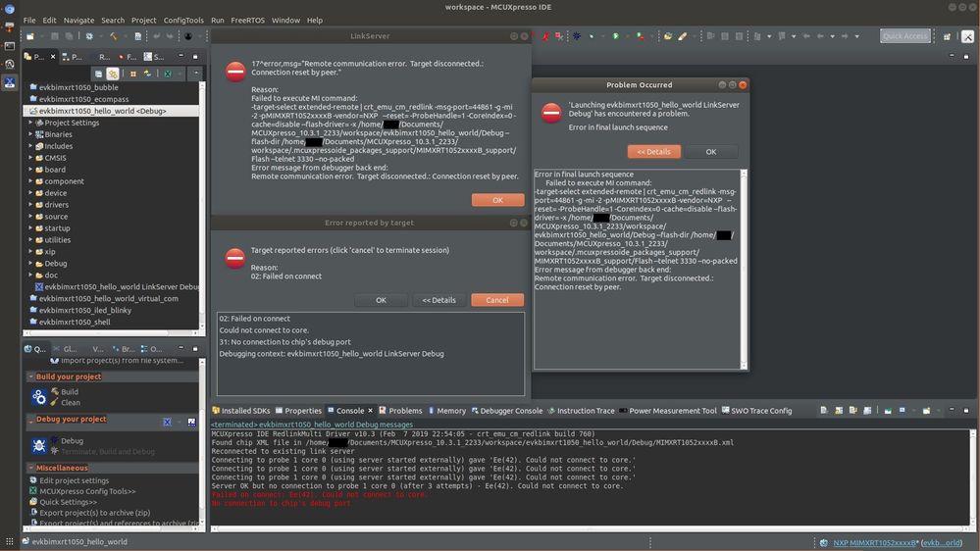Minimize the Project Explorer panel
This screenshot has width=980, height=551.
coord(181,56)
